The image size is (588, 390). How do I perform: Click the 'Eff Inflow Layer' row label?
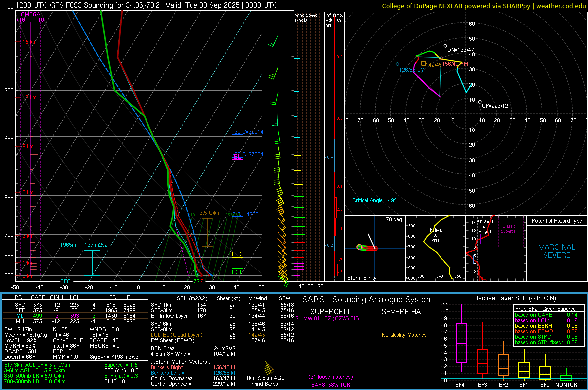[169, 316]
